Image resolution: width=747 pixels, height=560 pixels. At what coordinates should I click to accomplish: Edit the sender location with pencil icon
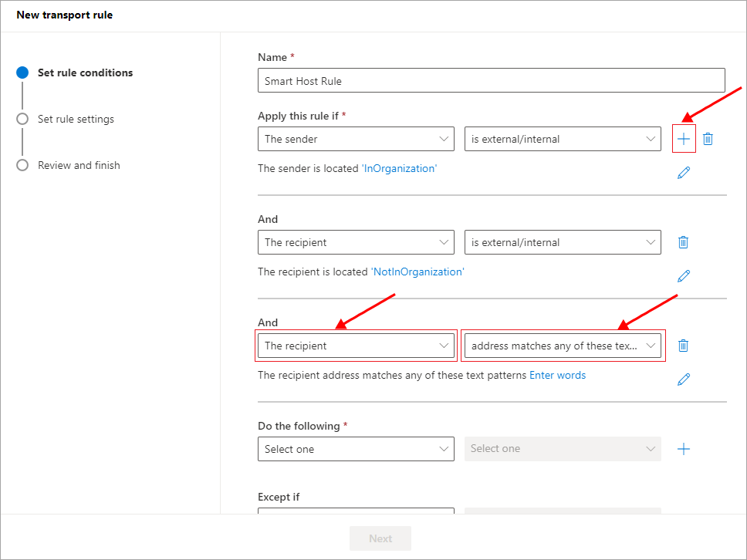683,173
